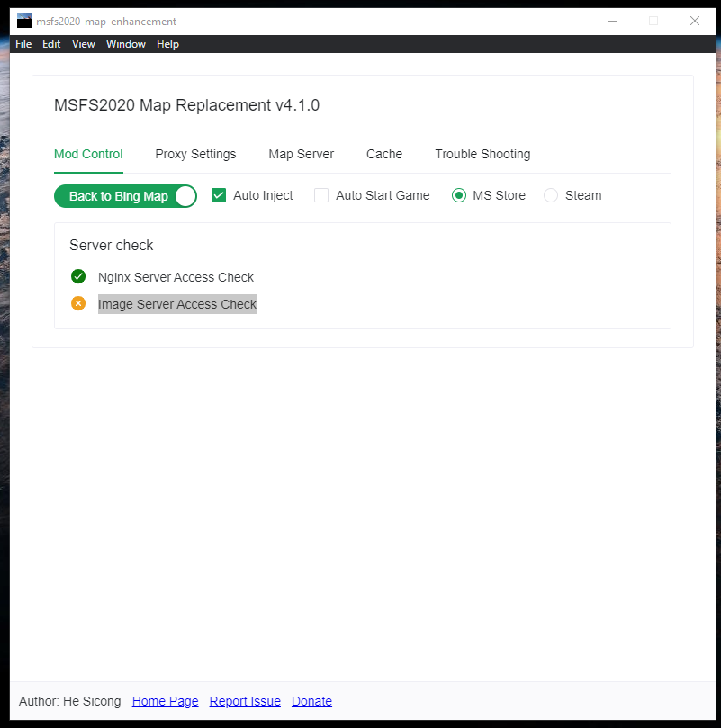Select the Mod Control tab

click(88, 154)
